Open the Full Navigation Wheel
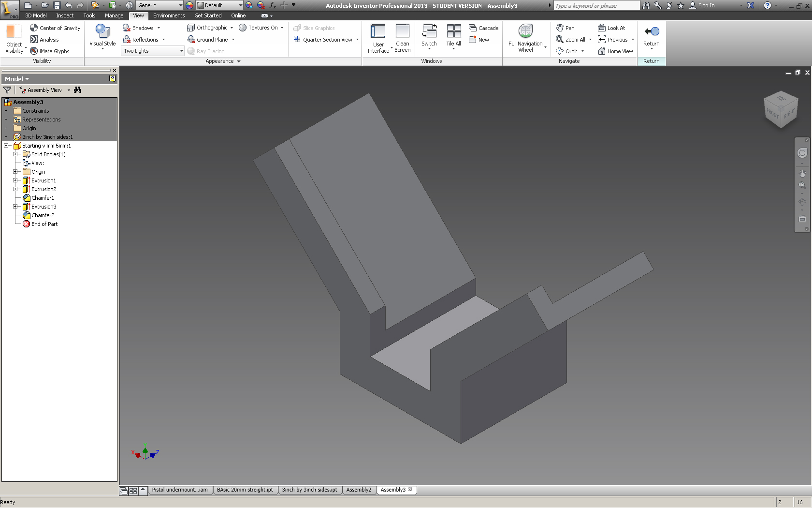812x508 pixels. click(525, 38)
